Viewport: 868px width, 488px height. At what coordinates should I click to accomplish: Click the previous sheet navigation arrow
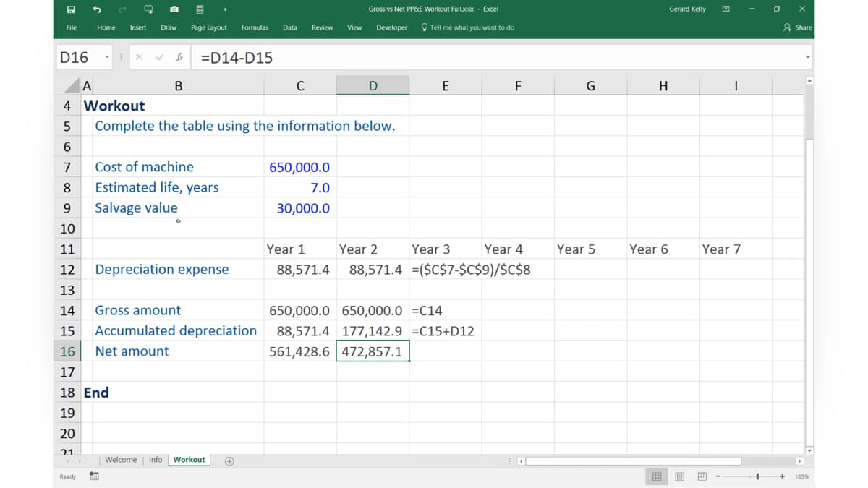(68, 461)
